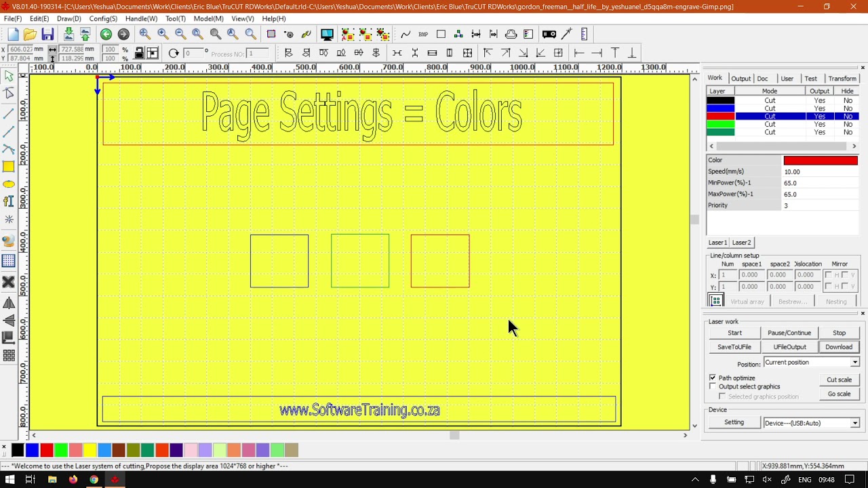Click the curve smoothing icon in the toolbar
This screenshot has height=488, width=868.
[406, 35]
